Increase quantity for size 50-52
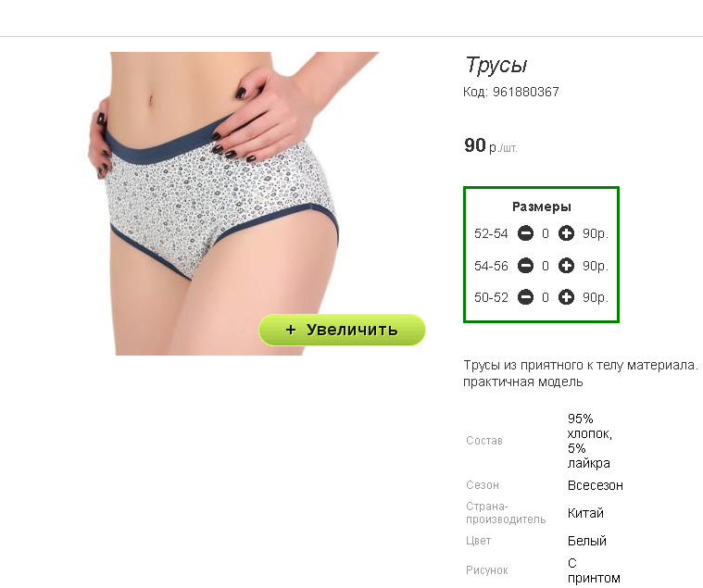The image size is (703, 588). click(x=566, y=297)
